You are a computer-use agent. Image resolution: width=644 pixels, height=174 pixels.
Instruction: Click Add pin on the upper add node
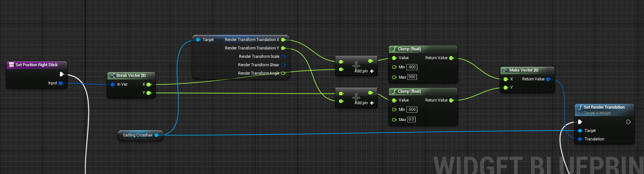click(x=364, y=71)
